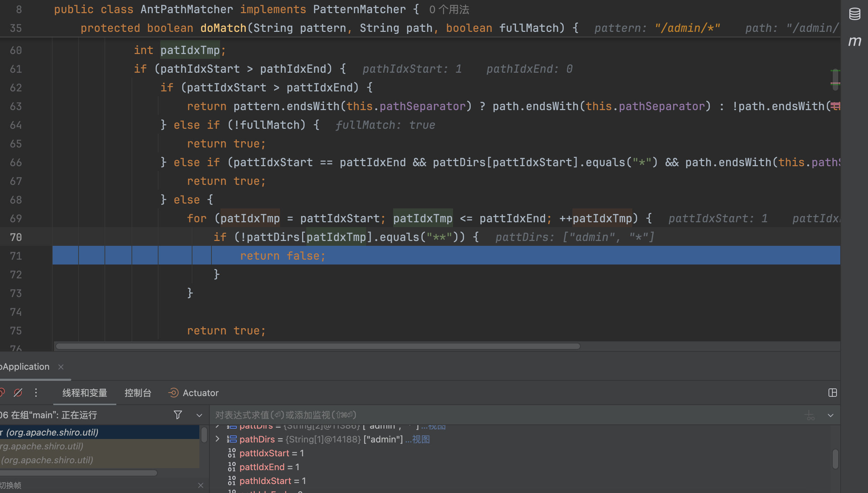The height and width of the screenshot is (493, 868).
Task: Toggle mute breakpoints icon
Action: 18,393
